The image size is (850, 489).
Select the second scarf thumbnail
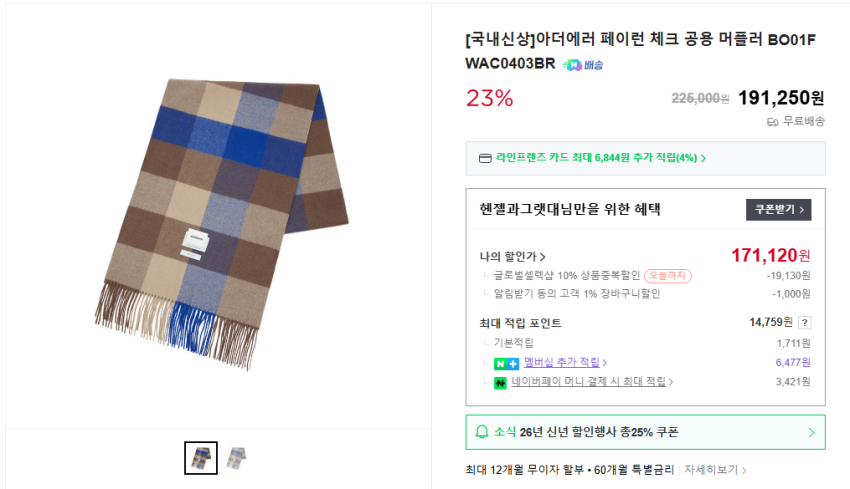click(x=236, y=458)
